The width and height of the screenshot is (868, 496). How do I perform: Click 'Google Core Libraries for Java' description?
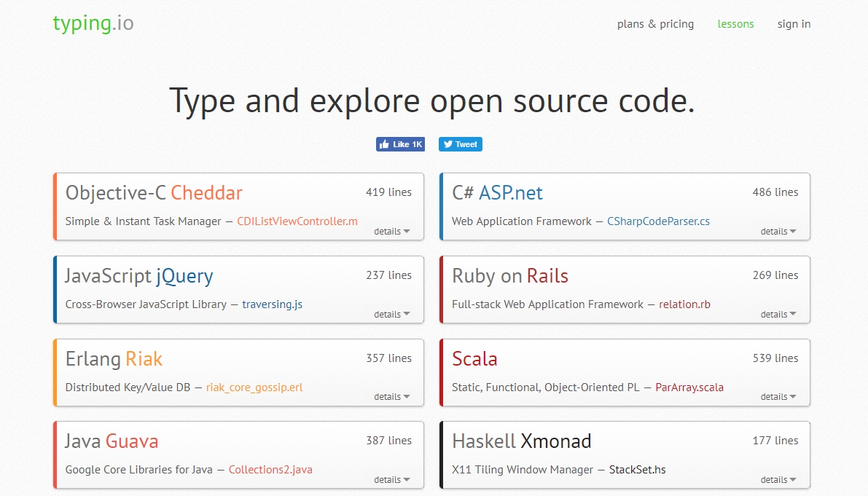pos(138,470)
